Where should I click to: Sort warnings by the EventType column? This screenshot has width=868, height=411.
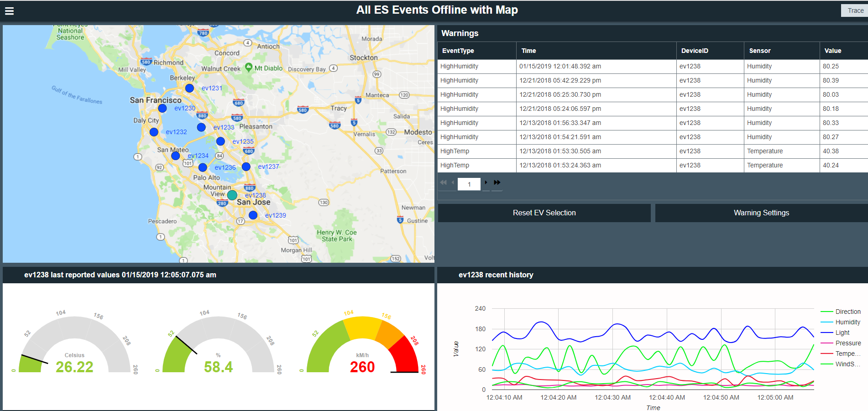tap(458, 51)
